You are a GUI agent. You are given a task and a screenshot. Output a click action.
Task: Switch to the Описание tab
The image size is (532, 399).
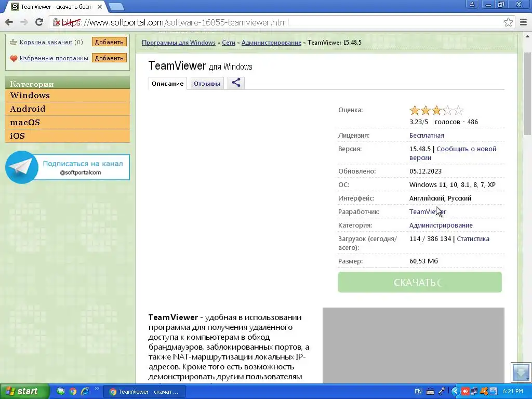click(168, 84)
